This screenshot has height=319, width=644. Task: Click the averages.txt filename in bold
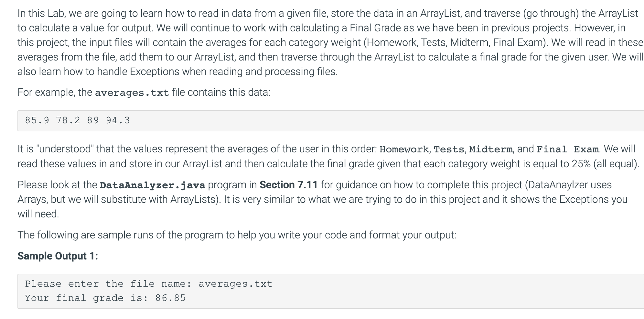click(x=132, y=93)
